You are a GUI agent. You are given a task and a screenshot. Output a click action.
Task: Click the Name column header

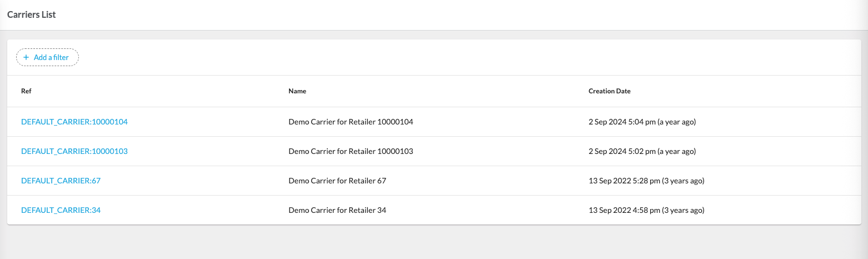297,91
